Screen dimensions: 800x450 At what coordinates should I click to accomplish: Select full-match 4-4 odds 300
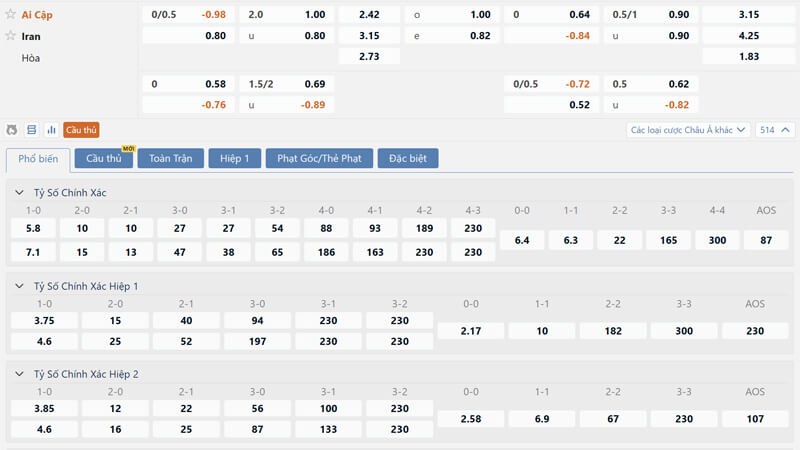pos(717,240)
